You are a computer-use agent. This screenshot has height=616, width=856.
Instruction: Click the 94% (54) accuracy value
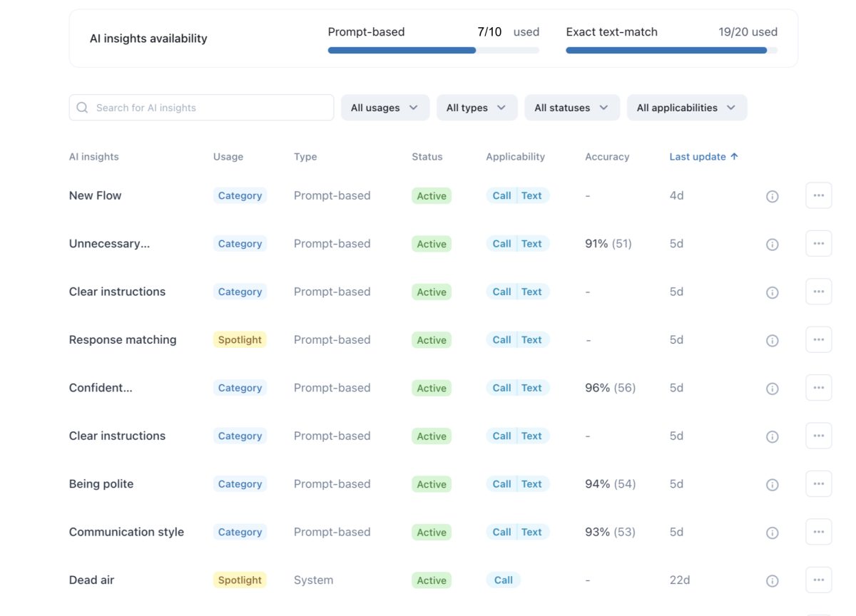(611, 484)
